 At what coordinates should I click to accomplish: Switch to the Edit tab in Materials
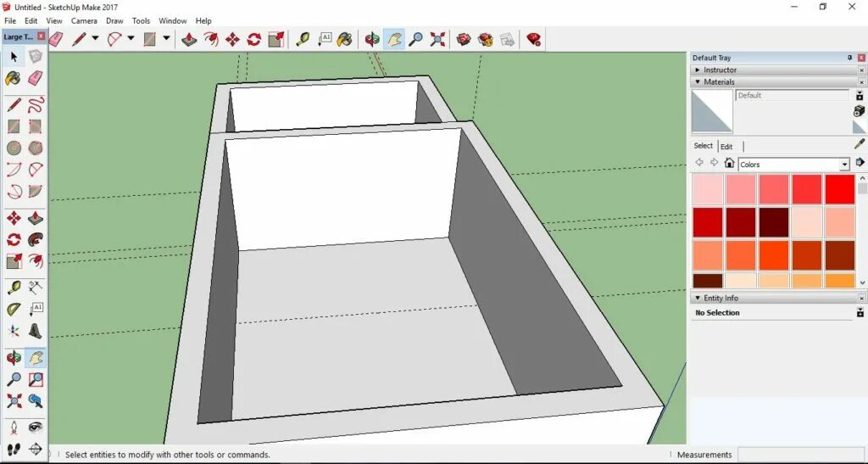726,147
